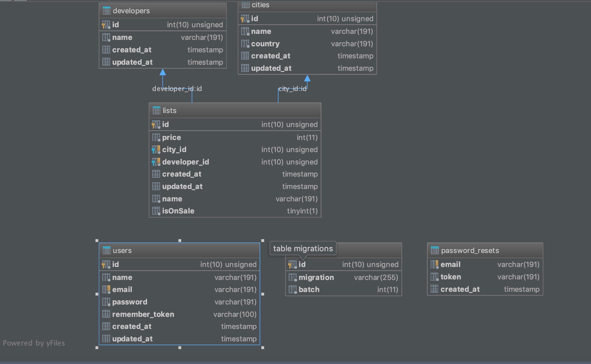Viewport: 591px width, 364px height.
Task: Click the isOnSale tinyint field in lists
Action: point(235,210)
